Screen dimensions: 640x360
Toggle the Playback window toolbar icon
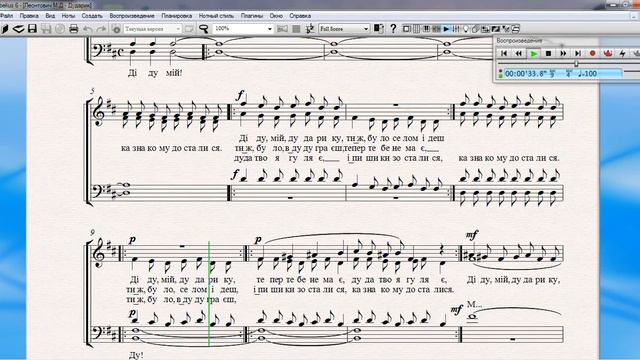[x=446, y=29]
